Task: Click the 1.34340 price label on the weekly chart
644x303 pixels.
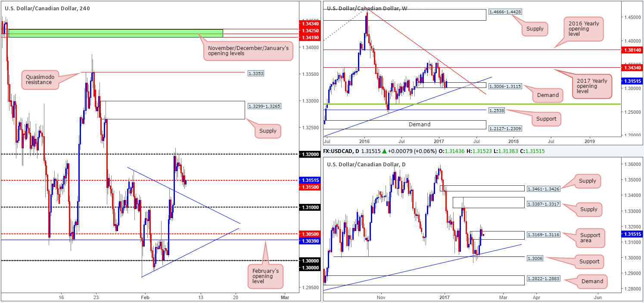Action: [x=633, y=67]
